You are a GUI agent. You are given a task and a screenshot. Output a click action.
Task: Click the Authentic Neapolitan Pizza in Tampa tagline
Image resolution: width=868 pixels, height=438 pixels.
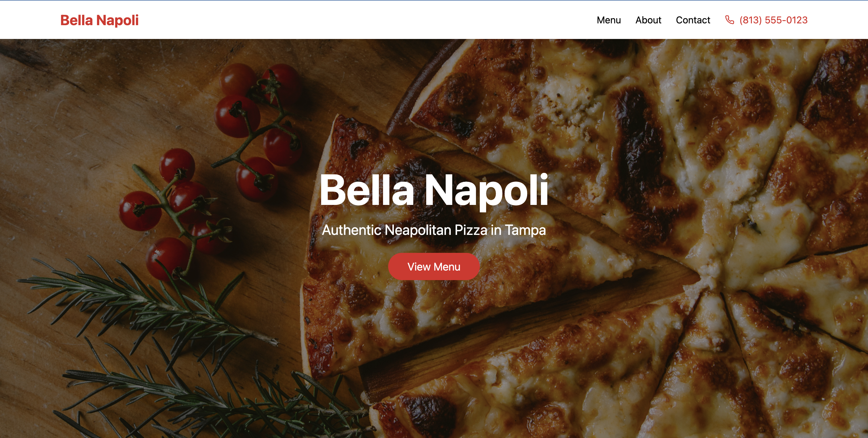pos(434,230)
